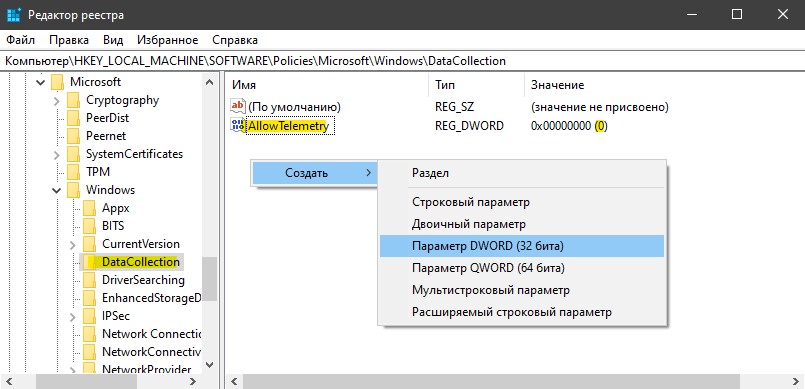
Task: Open the Справка menu
Action: (235, 40)
